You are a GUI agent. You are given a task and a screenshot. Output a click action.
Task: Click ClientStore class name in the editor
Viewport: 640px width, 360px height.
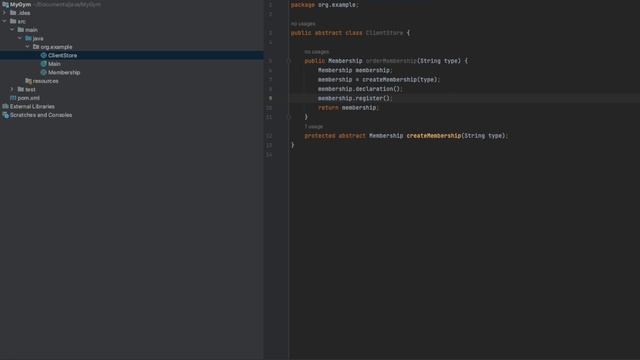click(384, 33)
